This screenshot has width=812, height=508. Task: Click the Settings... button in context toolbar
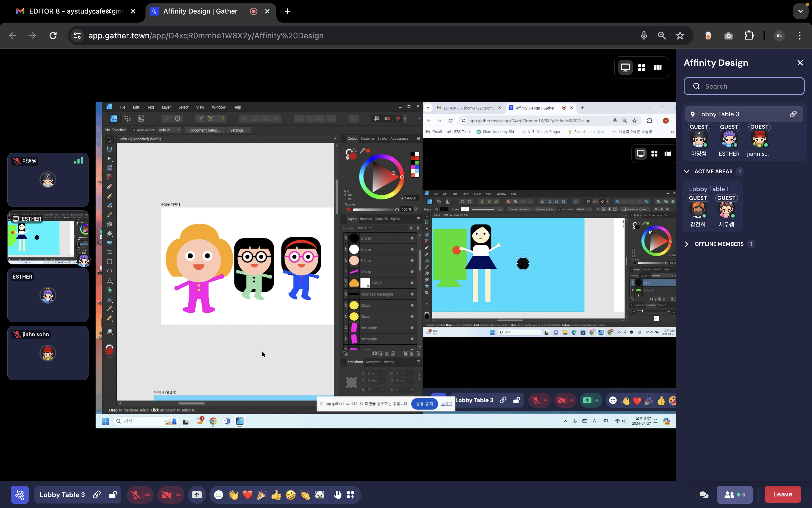pos(238,130)
